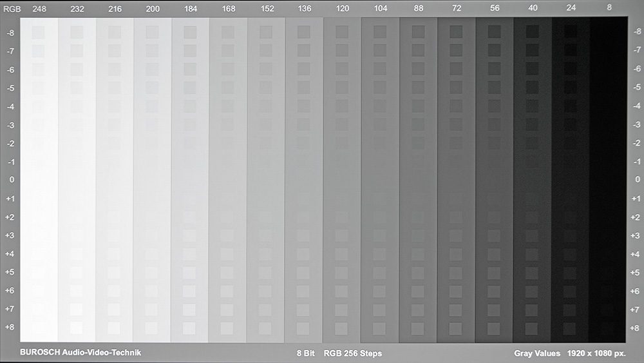Viewport: 644px width, 363px height.
Task: Select the -7 square in the 56 column
Action: coord(494,50)
